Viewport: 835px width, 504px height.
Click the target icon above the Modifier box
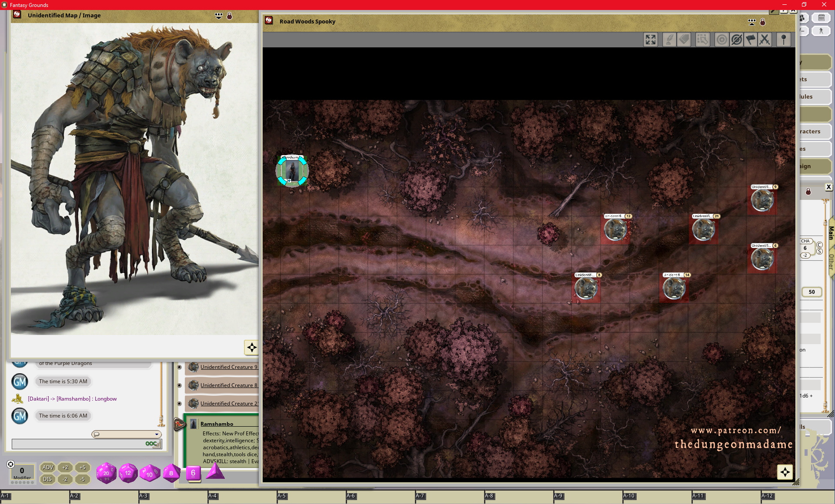click(11, 464)
